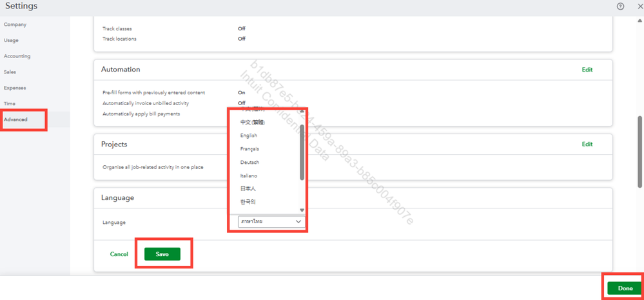
Task: Switch to the Usage tab
Action: tap(11, 40)
